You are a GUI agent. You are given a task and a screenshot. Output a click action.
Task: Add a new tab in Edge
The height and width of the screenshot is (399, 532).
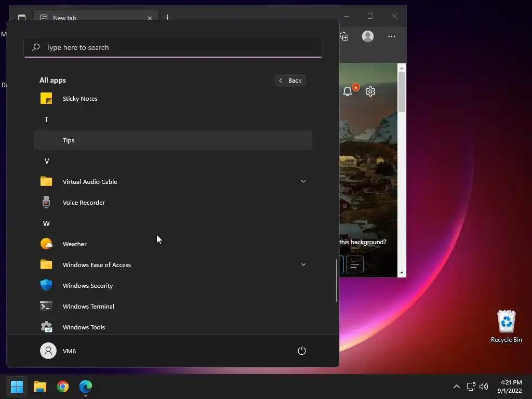167,17
